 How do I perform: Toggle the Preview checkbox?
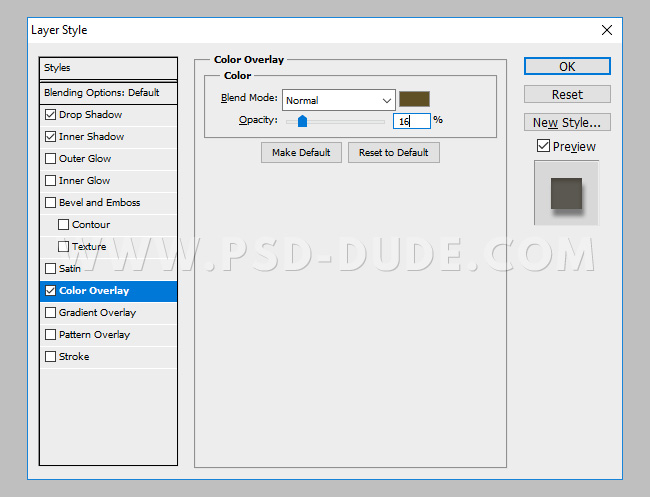[x=543, y=146]
